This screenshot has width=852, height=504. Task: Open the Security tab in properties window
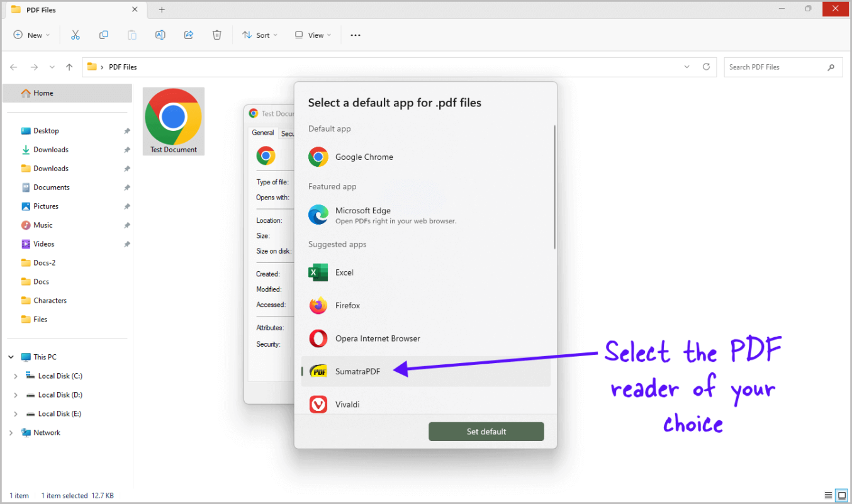287,133
